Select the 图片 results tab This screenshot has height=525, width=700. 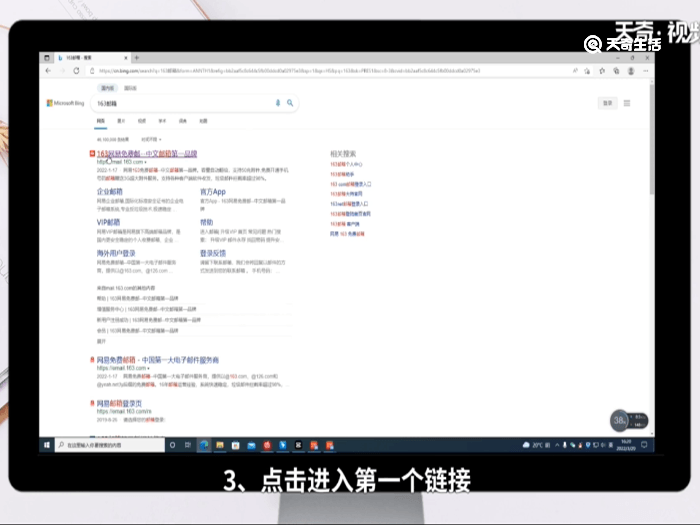coord(121,121)
